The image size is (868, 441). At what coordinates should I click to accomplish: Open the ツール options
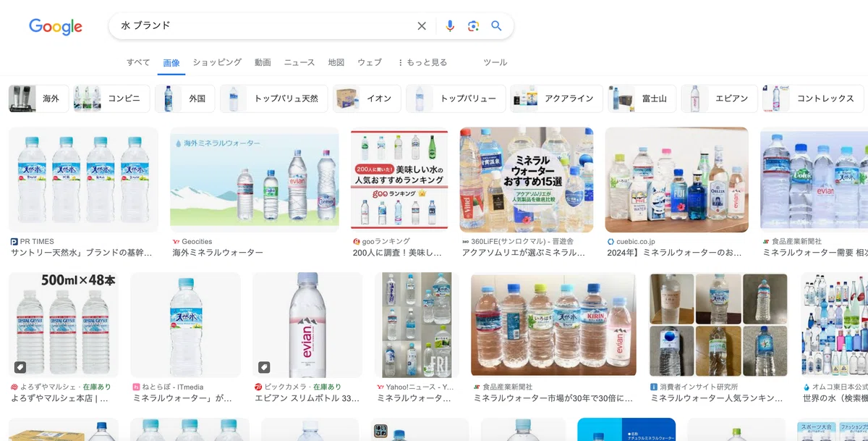pos(495,63)
